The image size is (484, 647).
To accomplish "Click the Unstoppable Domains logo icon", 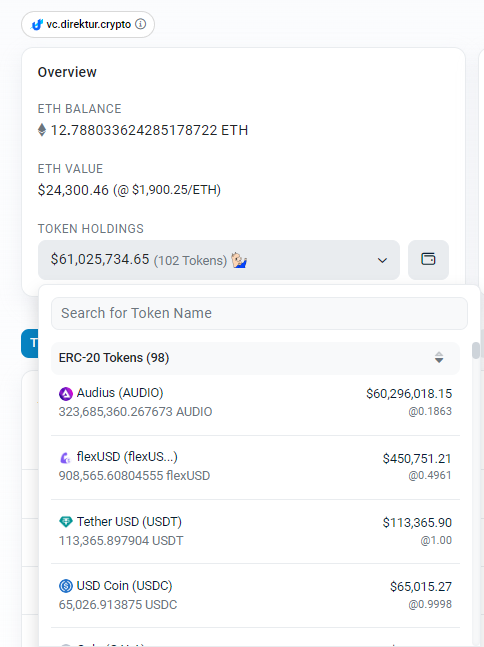I will 37,25.
